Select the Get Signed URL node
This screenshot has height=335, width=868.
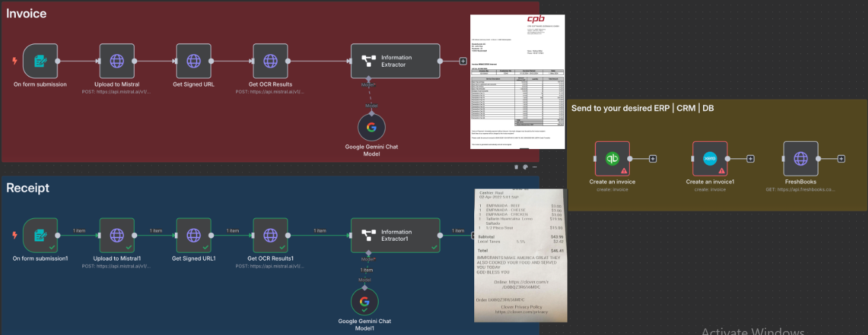coord(193,61)
